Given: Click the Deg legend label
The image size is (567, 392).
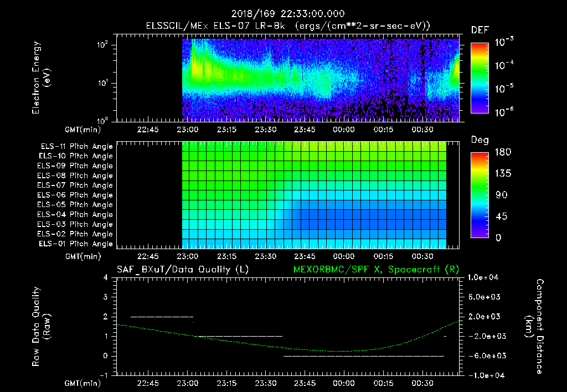Looking at the screenshot, I should [x=480, y=140].
